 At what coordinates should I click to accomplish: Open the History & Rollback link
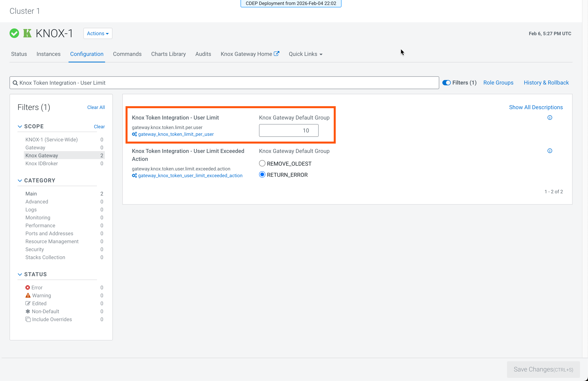pyautogui.click(x=546, y=83)
